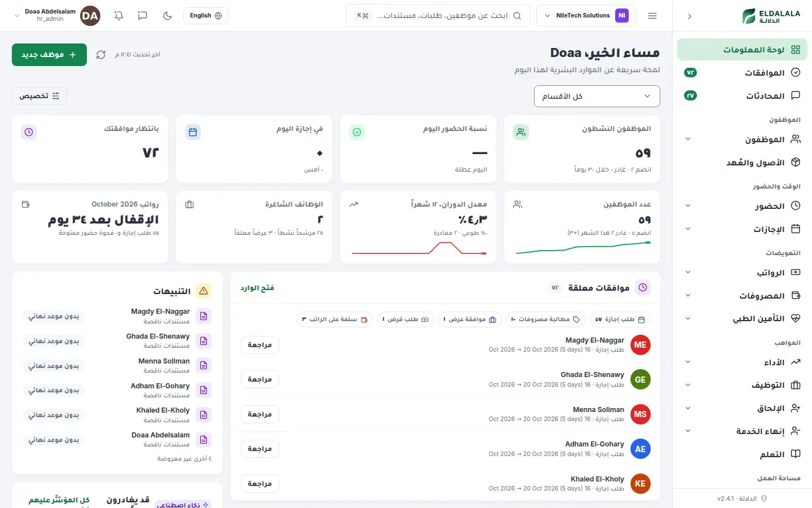Toggle dark mode moon icon
This screenshot has width=812, height=508.
[167, 16]
